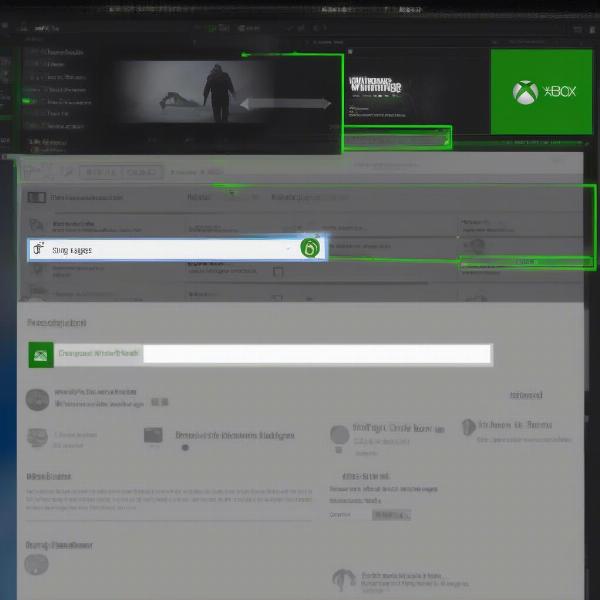The width and height of the screenshot is (600, 600).
Task: Select the small dark radio dot below middle heading
Action: (185, 447)
